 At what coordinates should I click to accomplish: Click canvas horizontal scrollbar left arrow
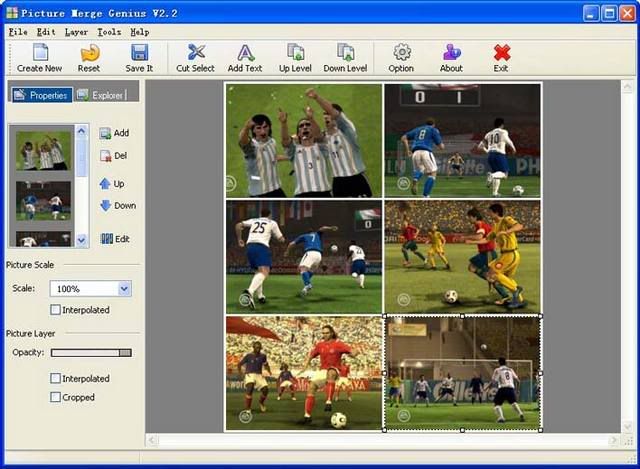tap(152, 440)
